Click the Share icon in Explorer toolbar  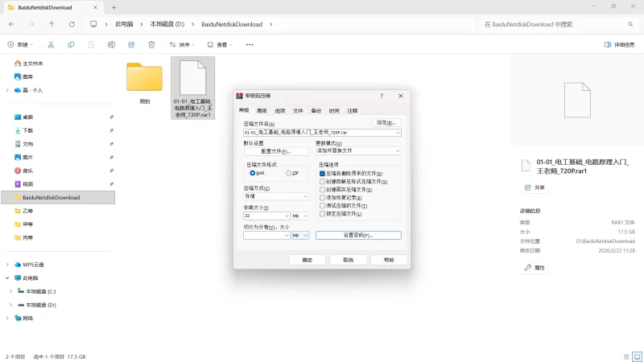click(x=130, y=45)
